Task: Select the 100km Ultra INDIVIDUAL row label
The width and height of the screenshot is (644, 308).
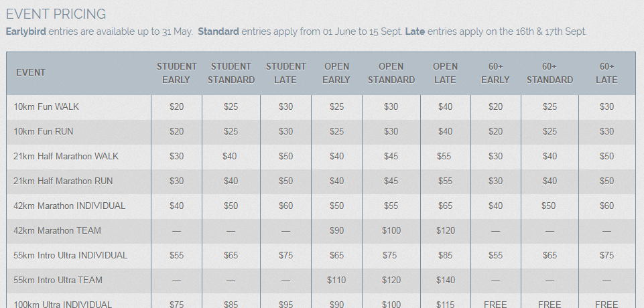Action: (x=62, y=304)
